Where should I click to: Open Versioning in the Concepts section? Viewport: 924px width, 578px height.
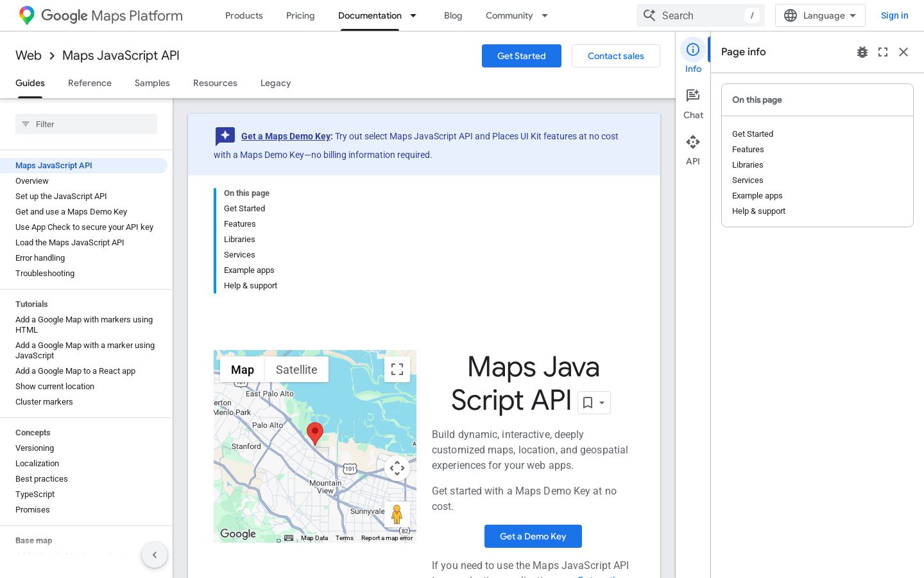35,448
